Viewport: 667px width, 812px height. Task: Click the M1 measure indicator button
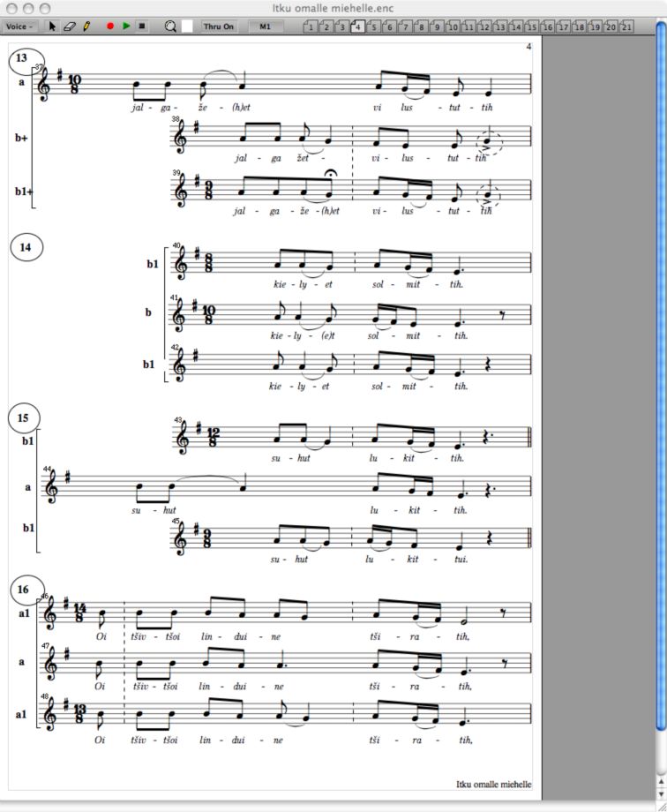pos(266,26)
